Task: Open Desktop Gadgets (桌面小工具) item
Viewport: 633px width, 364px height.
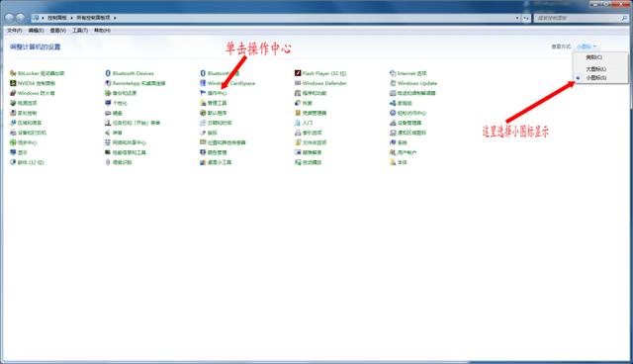Action: point(216,162)
